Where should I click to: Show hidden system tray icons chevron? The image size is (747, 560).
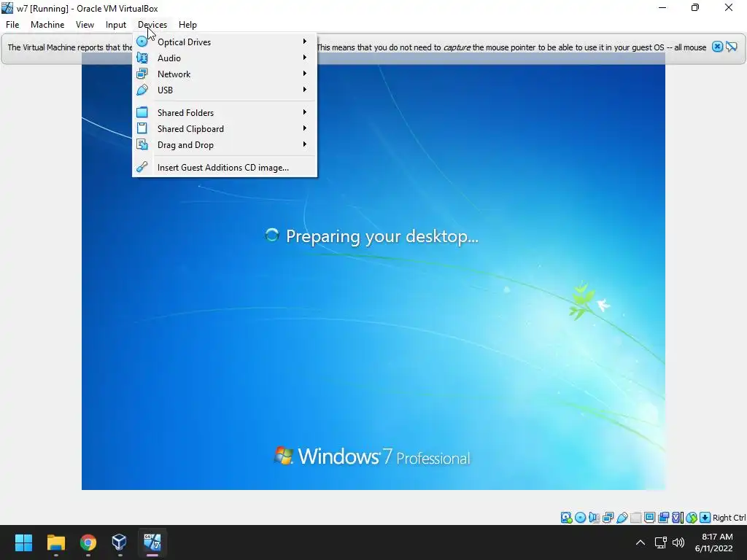[640, 542]
